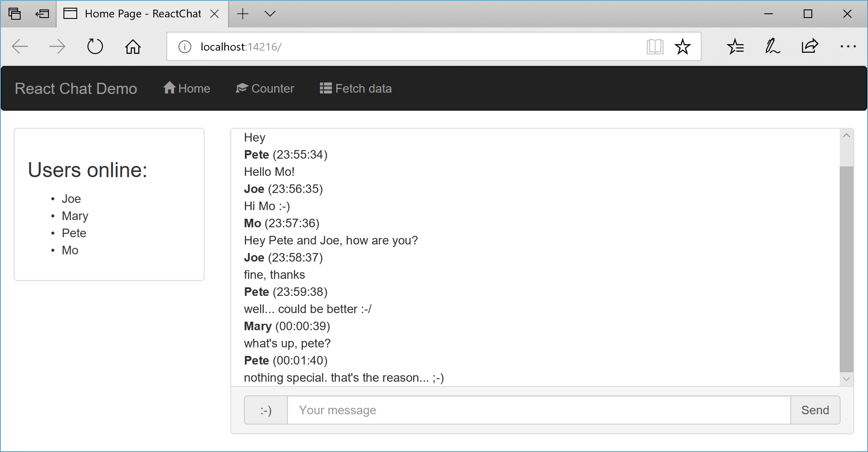Open browser settings and more menu
868x452 pixels.
(848, 46)
